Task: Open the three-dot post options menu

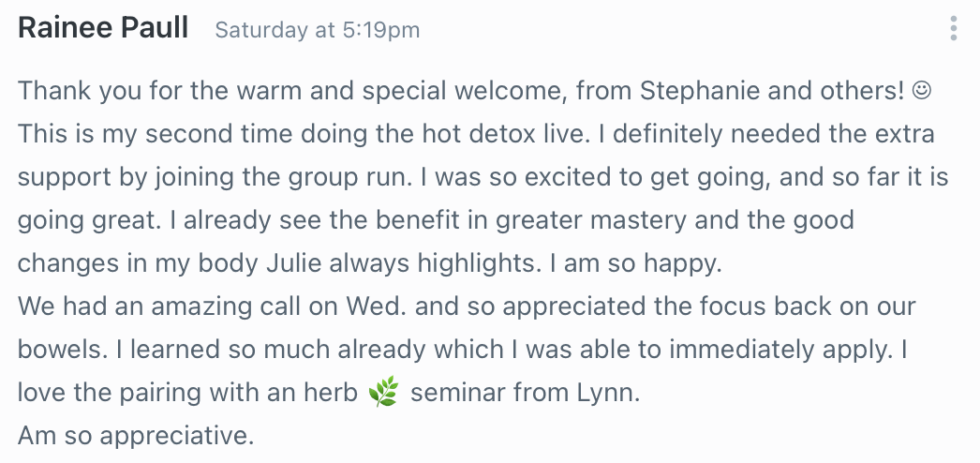Action: (953, 29)
